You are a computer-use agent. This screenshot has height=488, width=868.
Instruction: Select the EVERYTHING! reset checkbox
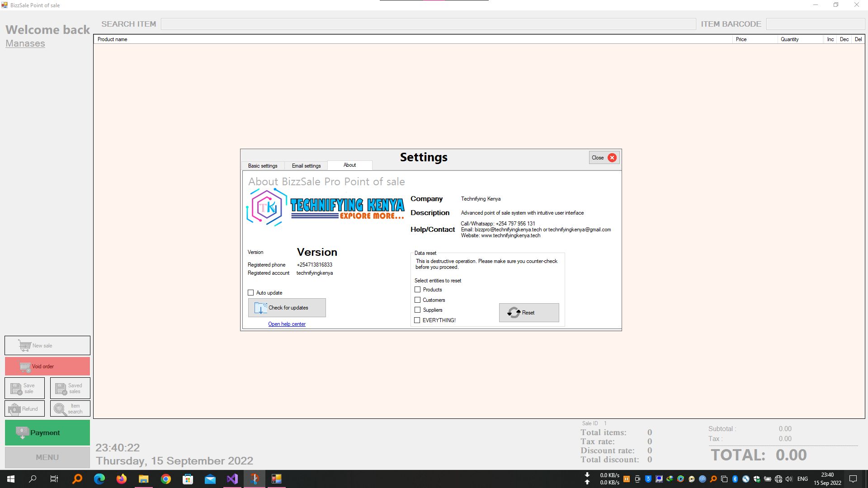click(x=417, y=320)
